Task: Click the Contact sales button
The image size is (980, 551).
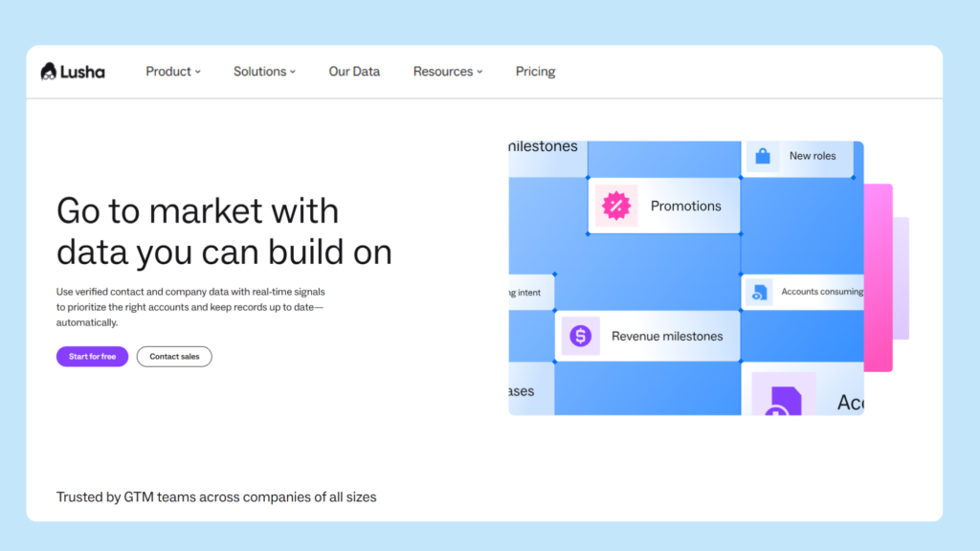Action: tap(174, 357)
